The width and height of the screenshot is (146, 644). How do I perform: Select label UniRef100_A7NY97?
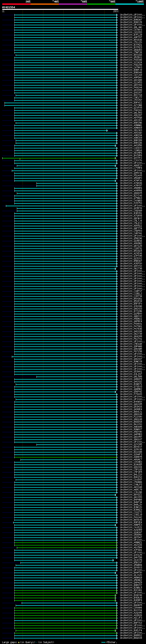[x=131, y=186]
